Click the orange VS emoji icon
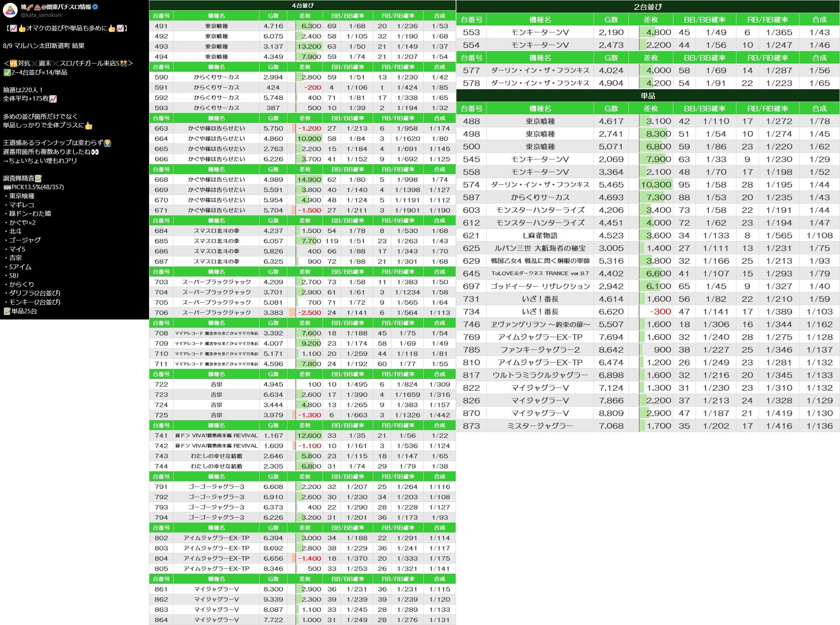Viewport: 840px width, 625px height. (13, 63)
